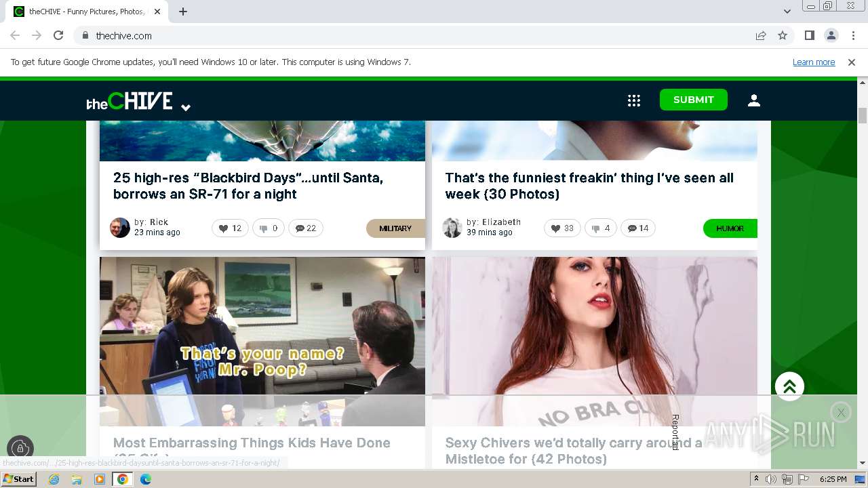Open Sexy Chivers Mistletoe article title
Viewport: 868px width, 488px height.
[x=574, y=451]
